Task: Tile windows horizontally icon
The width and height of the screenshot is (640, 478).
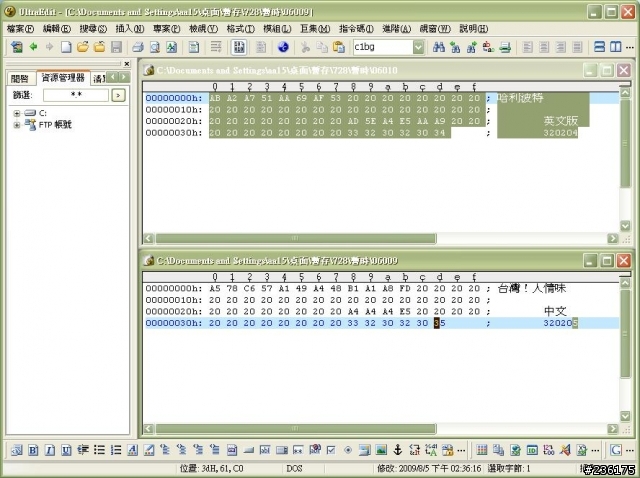Action: (599, 47)
